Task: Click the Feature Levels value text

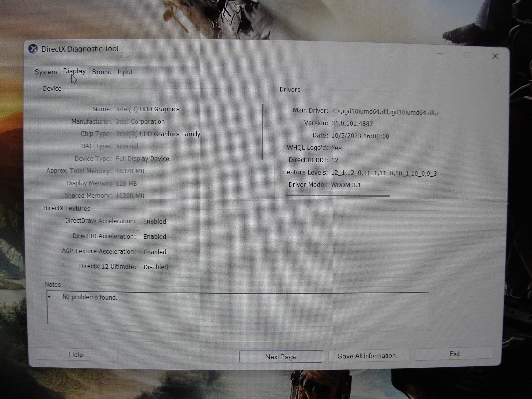Action: click(x=384, y=173)
